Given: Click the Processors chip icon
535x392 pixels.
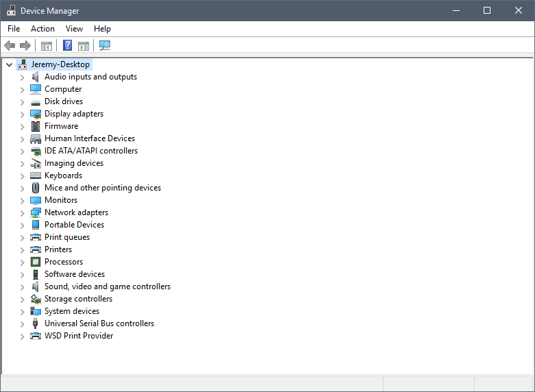Looking at the screenshot, I should 36,262.
